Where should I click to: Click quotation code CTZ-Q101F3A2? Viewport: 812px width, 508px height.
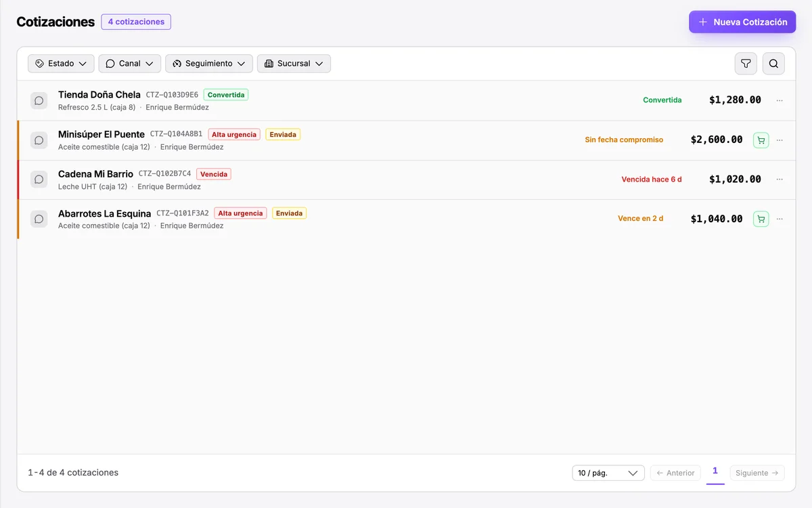[x=183, y=213]
